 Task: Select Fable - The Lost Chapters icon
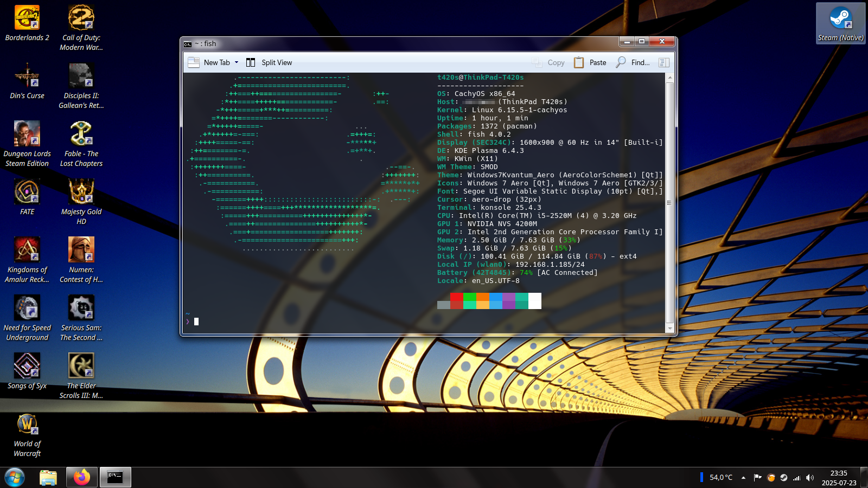(81, 144)
